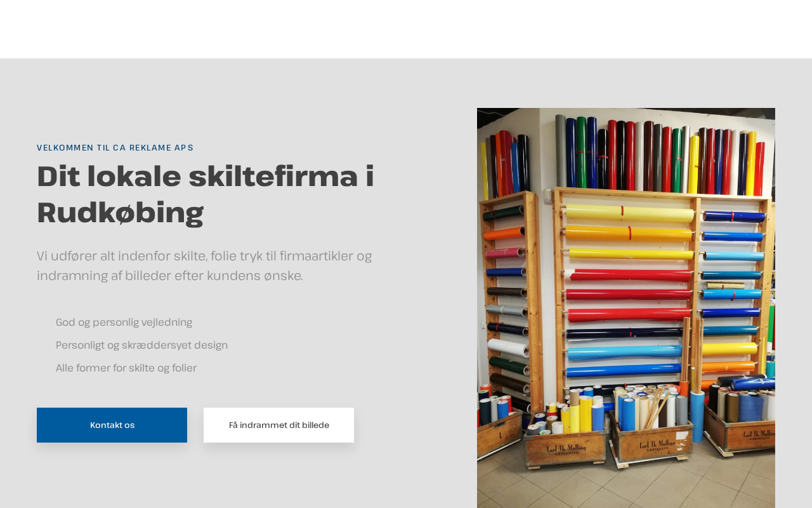Click the white roll on the left rack
Image resolution: width=812 pixels, height=508 pixels.
(507, 347)
